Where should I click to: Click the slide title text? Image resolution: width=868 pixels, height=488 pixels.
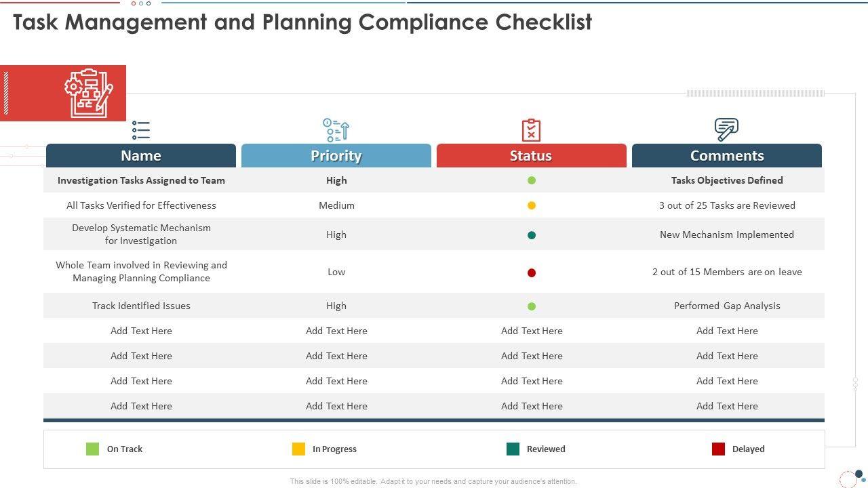pyautogui.click(x=302, y=22)
